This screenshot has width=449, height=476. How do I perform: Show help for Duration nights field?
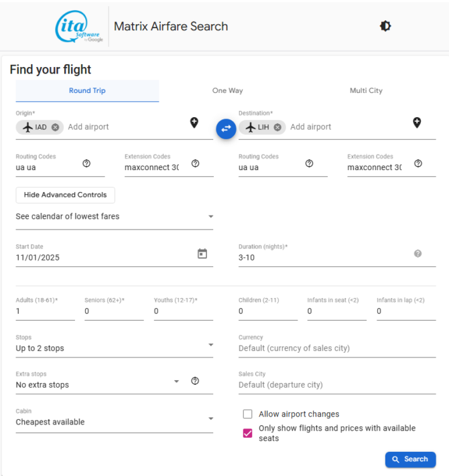click(x=418, y=254)
